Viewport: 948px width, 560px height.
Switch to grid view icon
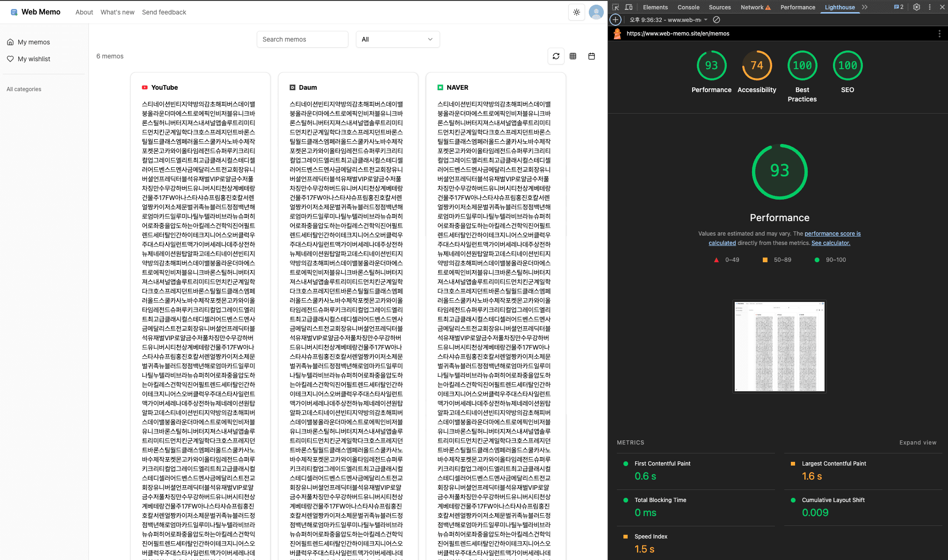pyautogui.click(x=573, y=56)
